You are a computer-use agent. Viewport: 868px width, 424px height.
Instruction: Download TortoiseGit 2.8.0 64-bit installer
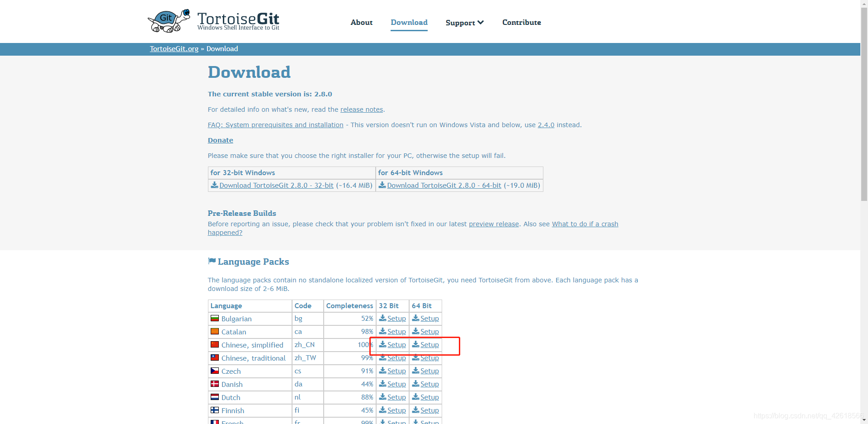coord(444,186)
